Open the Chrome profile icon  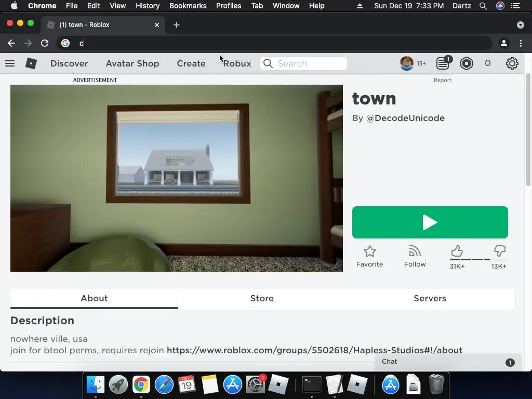[x=504, y=43]
